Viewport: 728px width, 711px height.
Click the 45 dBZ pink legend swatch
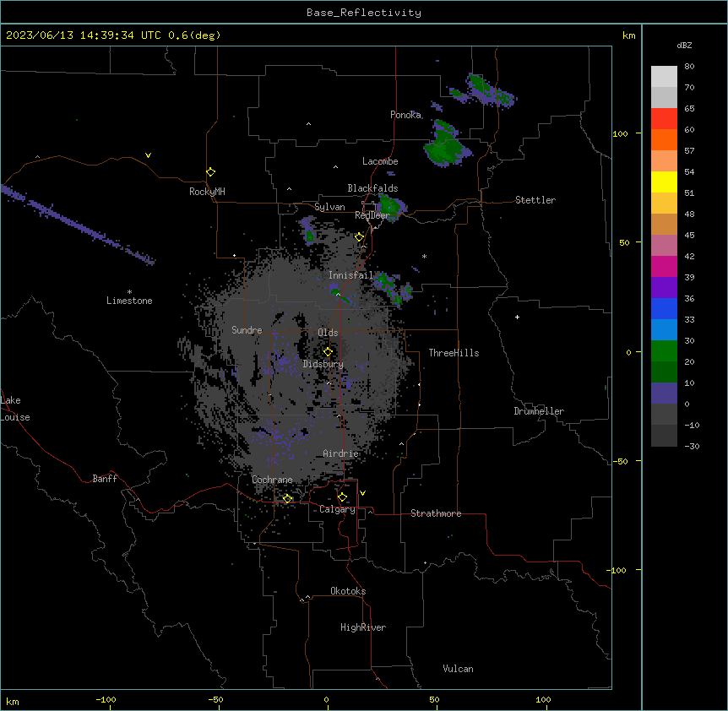coord(664,245)
